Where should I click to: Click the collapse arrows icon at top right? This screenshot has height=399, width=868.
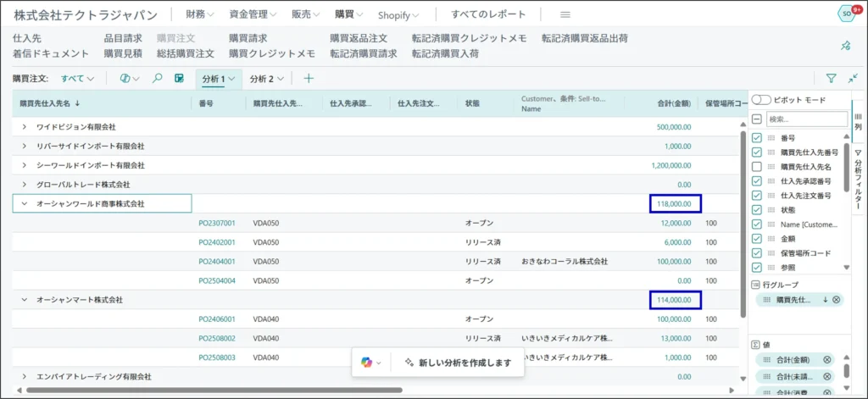[852, 78]
